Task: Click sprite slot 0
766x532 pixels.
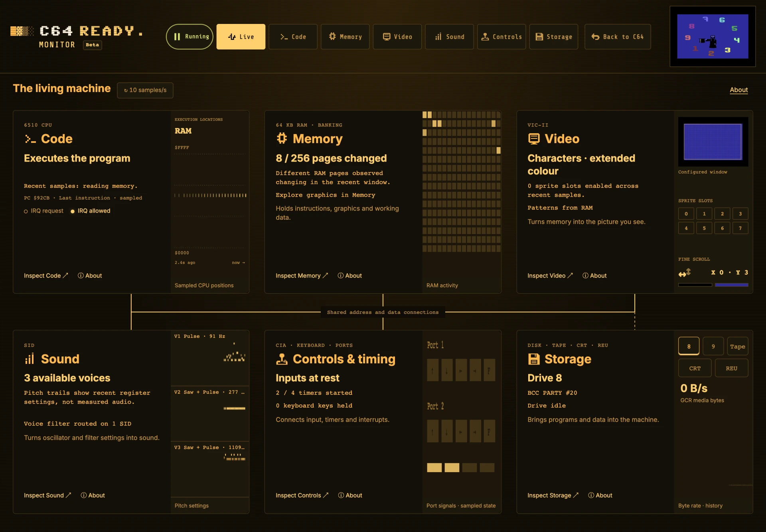Action: pos(686,214)
